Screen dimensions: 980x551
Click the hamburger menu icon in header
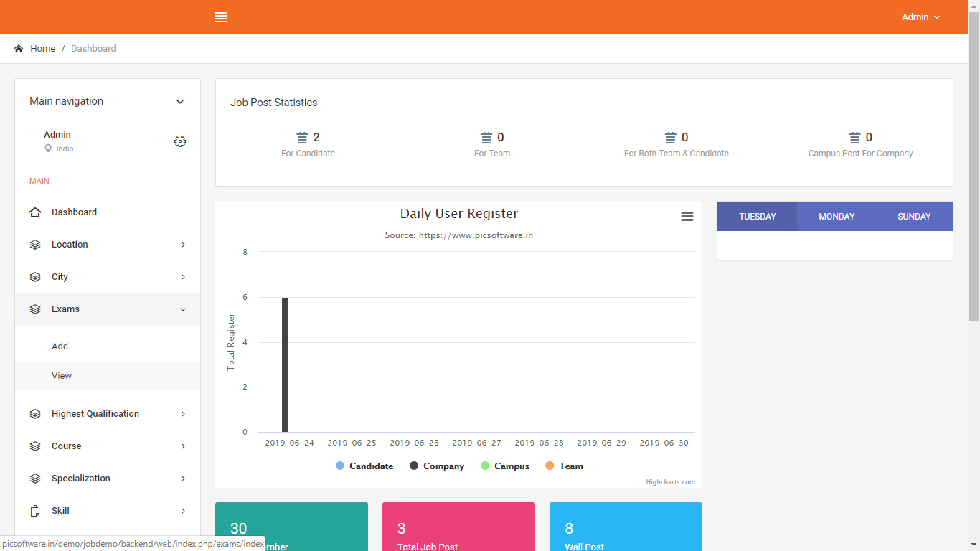[x=221, y=17]
